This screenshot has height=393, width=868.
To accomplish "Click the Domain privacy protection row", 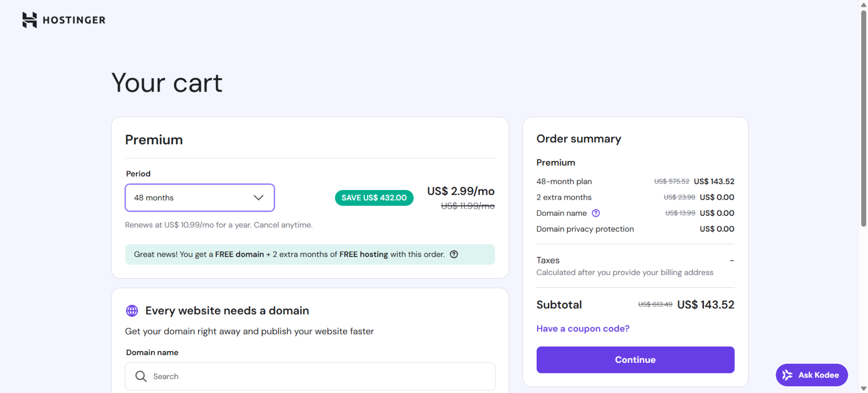I will (585, 229).
